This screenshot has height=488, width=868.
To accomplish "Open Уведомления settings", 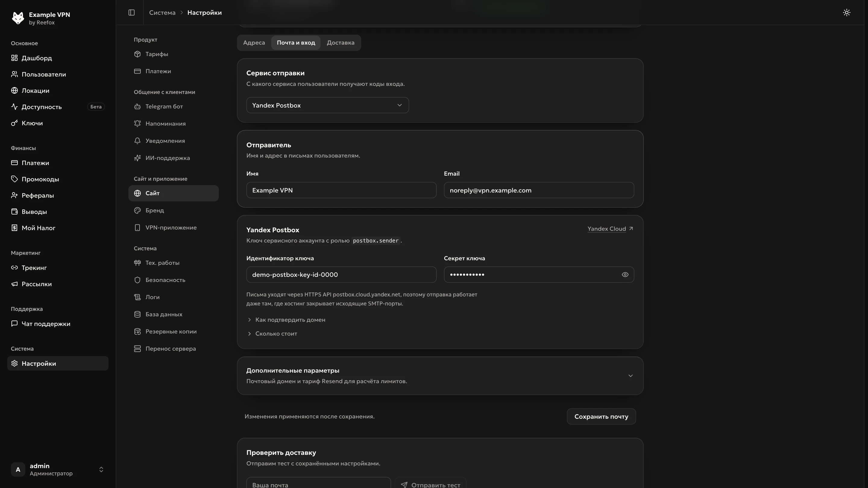I will 173,141.
